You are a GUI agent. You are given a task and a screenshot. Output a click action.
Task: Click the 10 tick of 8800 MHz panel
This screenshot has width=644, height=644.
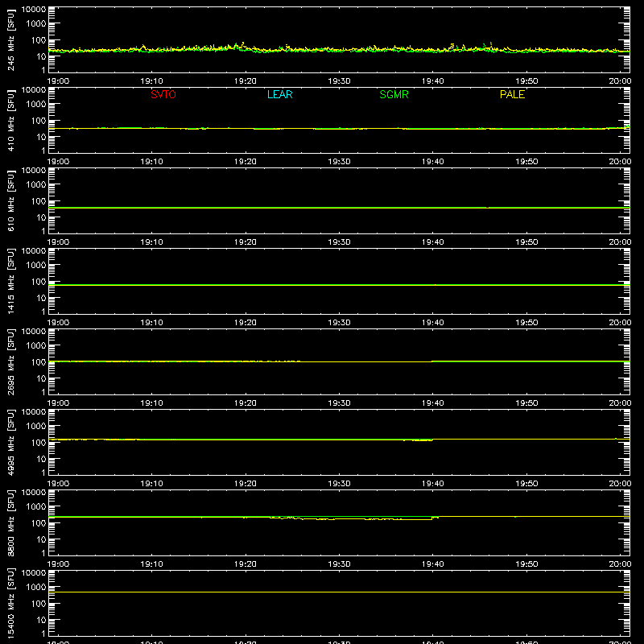[41, 539]
